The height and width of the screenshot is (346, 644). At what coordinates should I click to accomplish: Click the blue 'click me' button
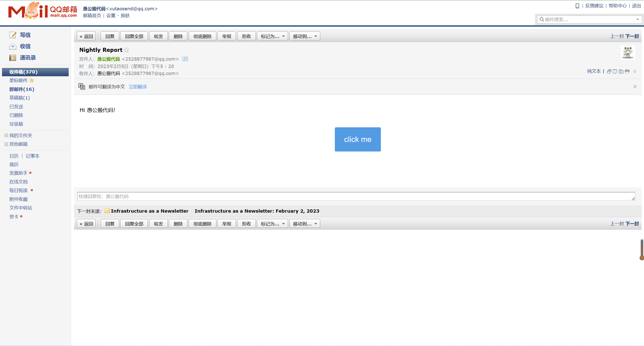point(357,139)
